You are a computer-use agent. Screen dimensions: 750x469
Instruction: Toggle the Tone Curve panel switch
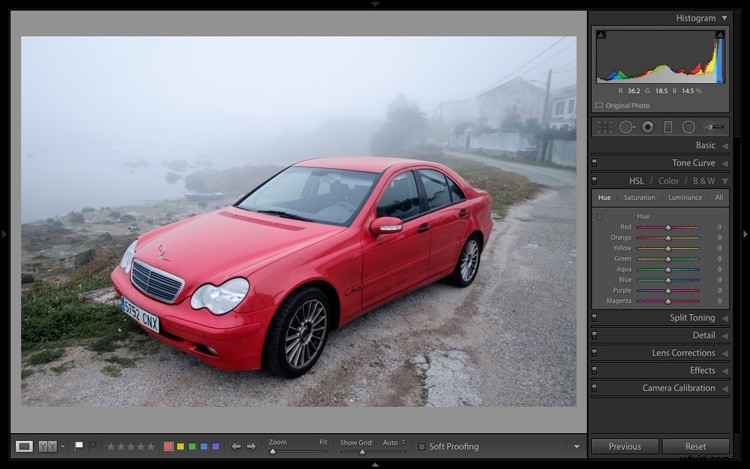[594, 163]
